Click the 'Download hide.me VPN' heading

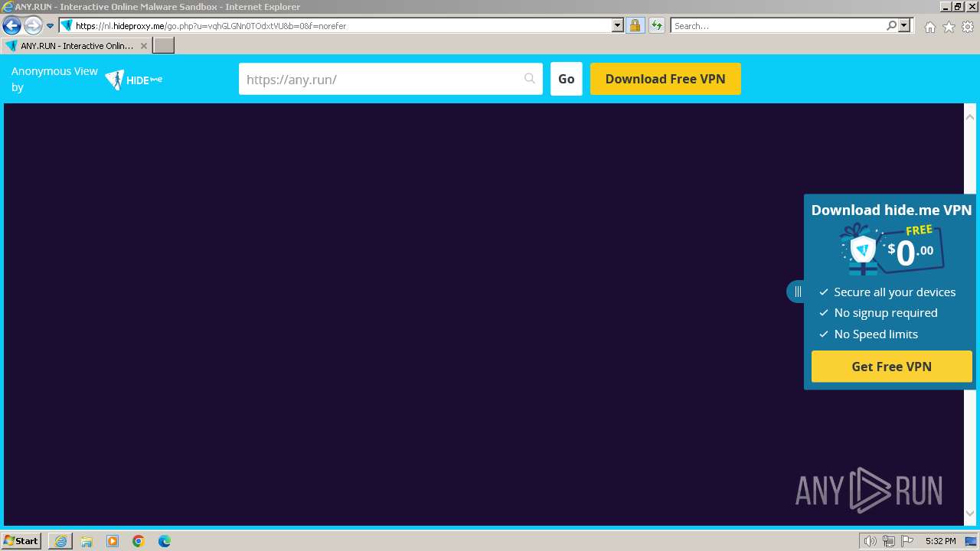pos(892,210)
